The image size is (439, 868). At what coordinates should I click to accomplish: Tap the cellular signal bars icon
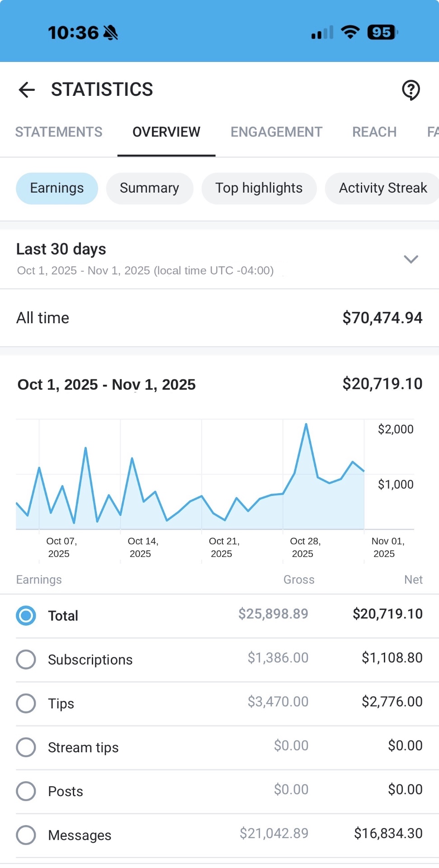[322, 33]
